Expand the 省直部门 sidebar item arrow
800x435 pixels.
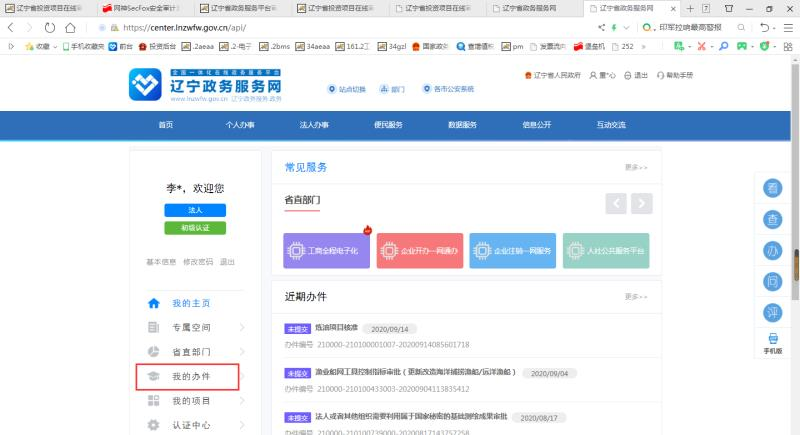point(242,352)
